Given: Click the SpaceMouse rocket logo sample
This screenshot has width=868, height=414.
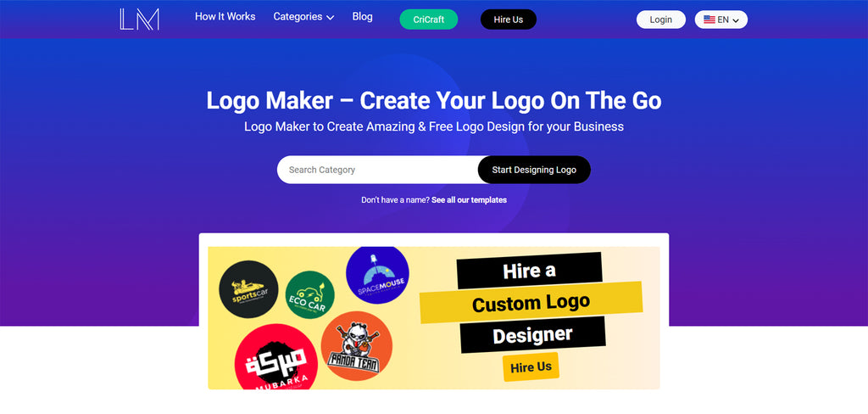Looking at the screenshot, I should pyautogui.click(x=377, y=275).
